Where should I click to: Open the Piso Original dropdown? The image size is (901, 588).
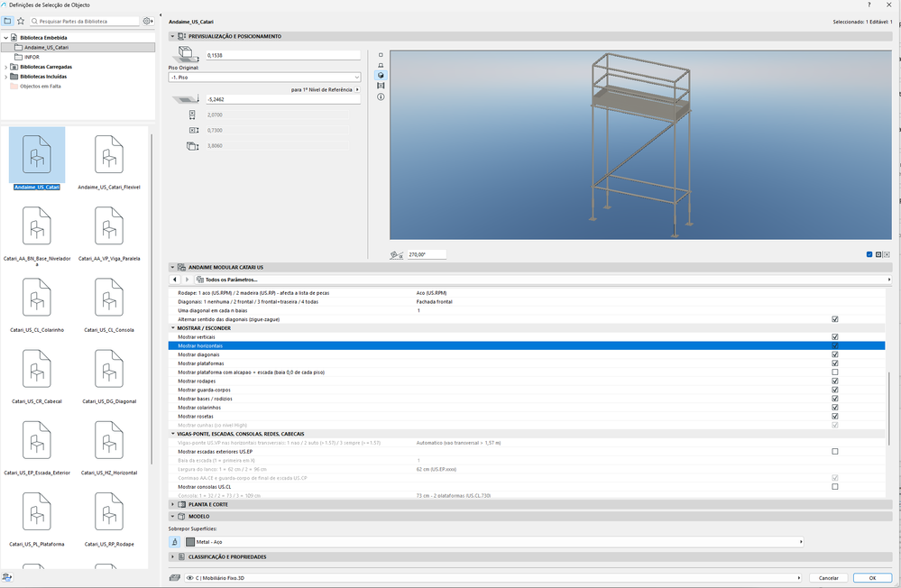[264, 77]
